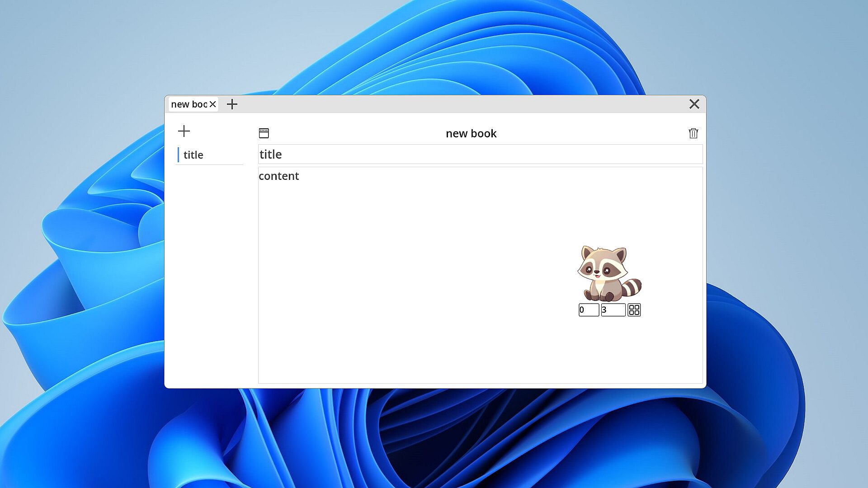Viewport: 868px width, 488px height.
Task: Select the 'new boo' tab label
Action: pyautogui.click(x=189, y=104)
